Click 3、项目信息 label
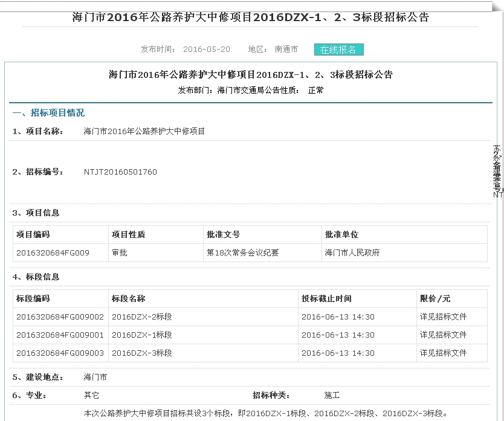 36,213
